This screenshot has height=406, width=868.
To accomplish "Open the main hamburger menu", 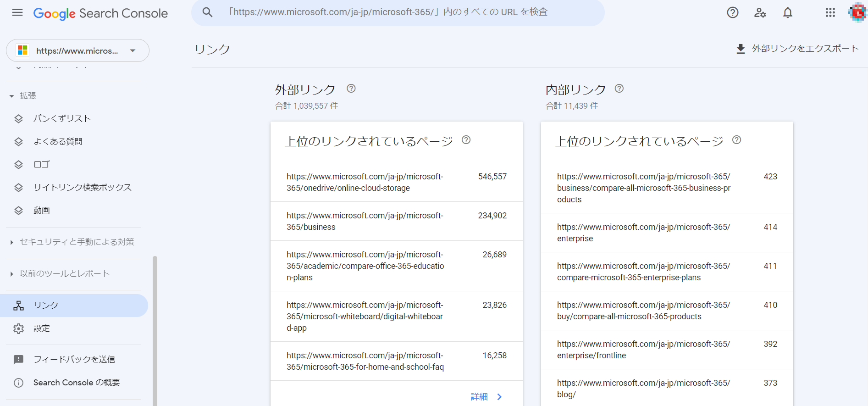I will tap(17, 12).
